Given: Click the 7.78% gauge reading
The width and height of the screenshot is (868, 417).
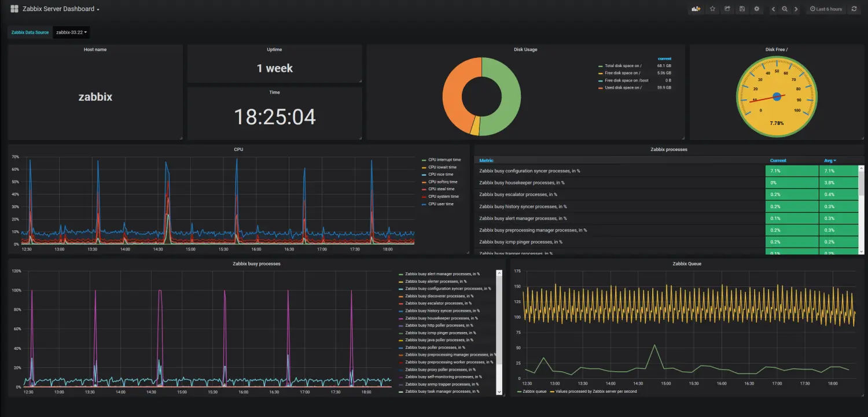Looking at the screenshot, I should (777, 123).
